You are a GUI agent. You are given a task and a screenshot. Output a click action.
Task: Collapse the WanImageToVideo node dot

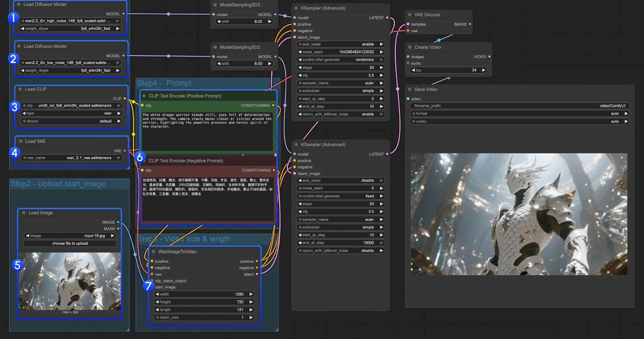[x=153, y=252]
